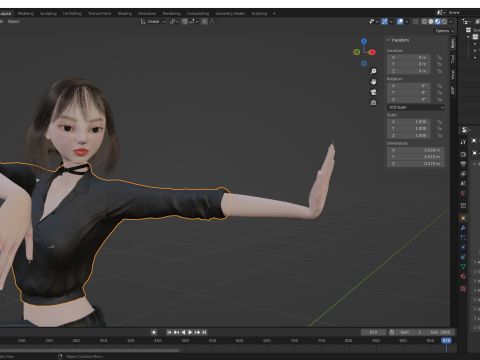
Task: Jump to the timeline start frame
Action: [x=169, y=332]
